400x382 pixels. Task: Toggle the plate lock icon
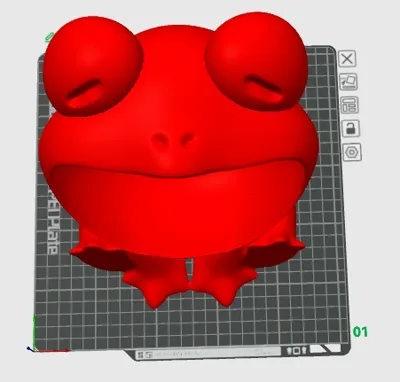click(351, 128)
